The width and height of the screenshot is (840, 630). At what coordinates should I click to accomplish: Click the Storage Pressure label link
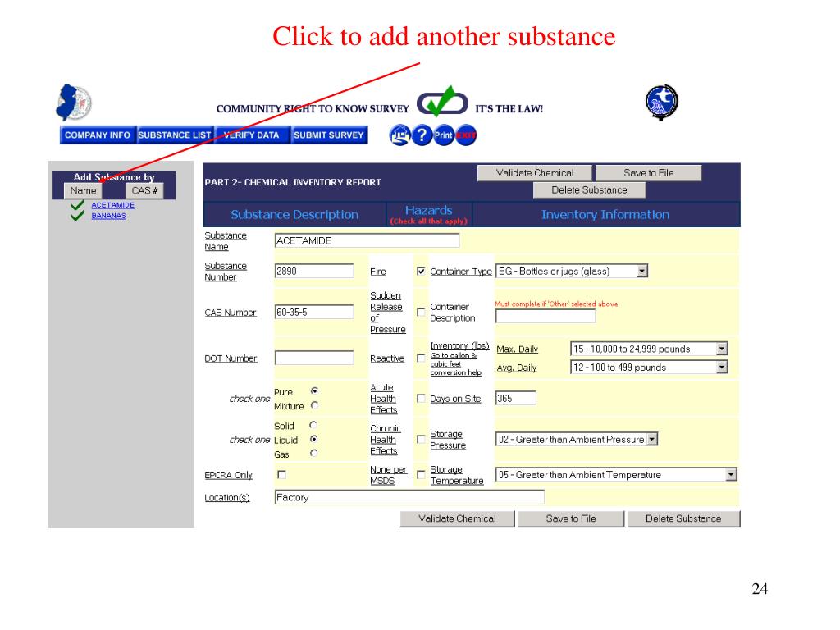[x=448, y=440]
